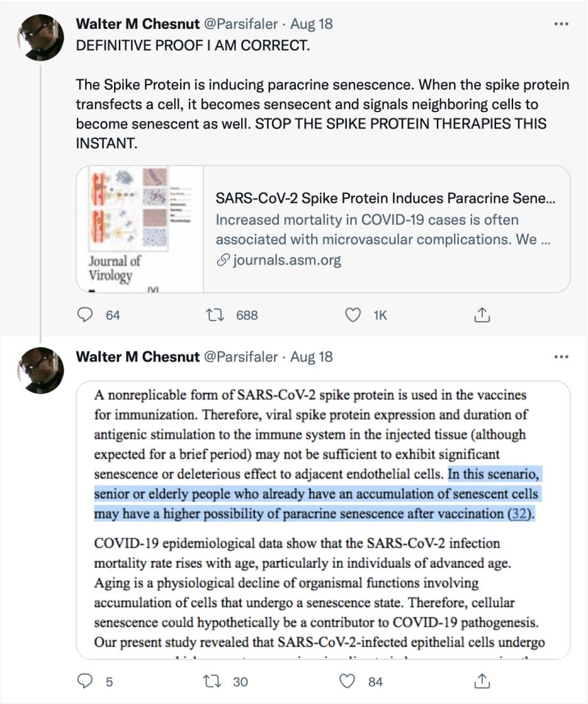Open more options on first tweet
Viewport: 588px width, 704px height.
[561, 24]
